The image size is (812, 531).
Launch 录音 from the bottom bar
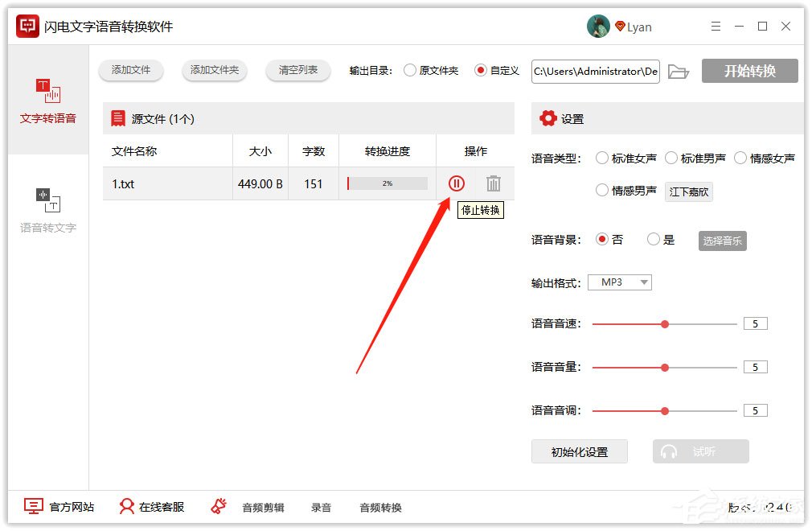click(320, 508)
